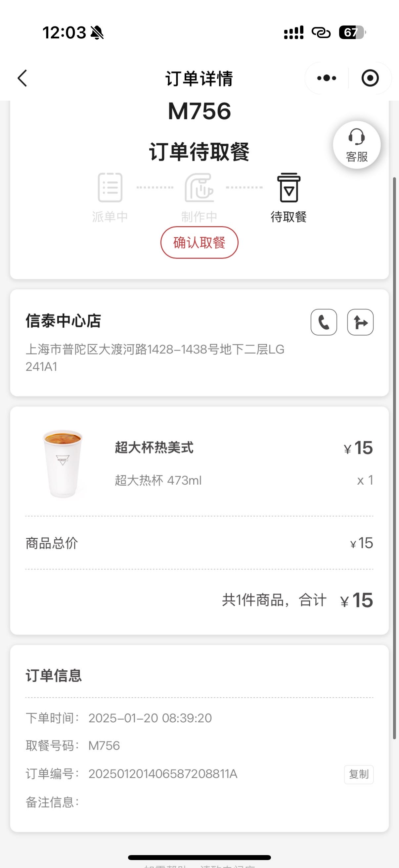Screen dimensions: 399x868
Task: Open navigation directions to the store
Action: tap(360, 322)
